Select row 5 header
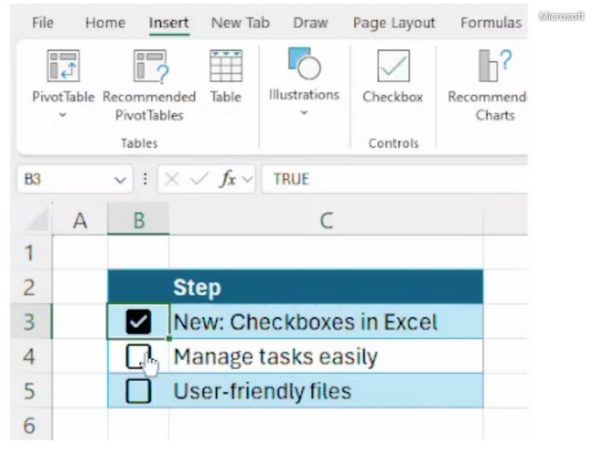 click(30, 391)
